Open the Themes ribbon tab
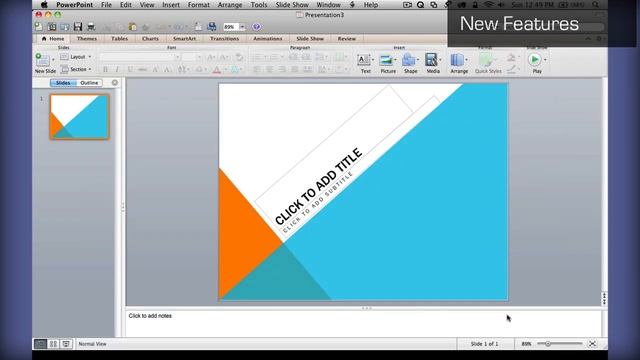 pos(87,38)
